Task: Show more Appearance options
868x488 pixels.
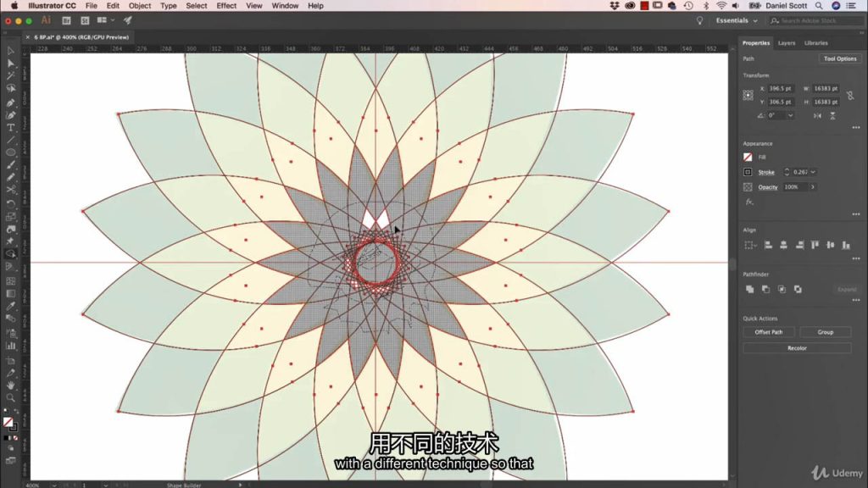Action: click(856, 214)
